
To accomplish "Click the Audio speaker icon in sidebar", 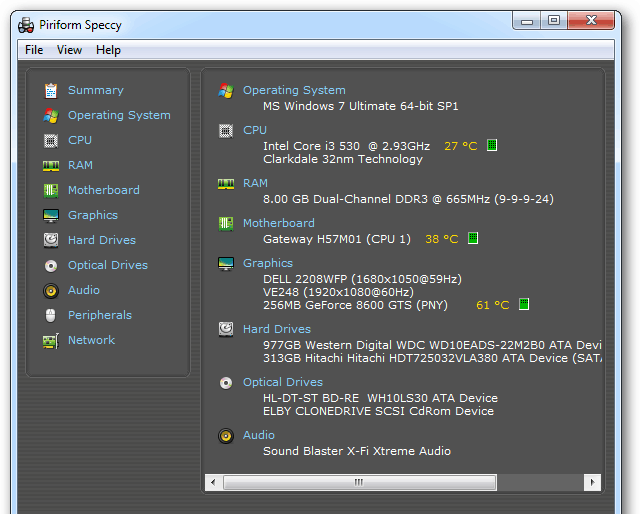I will pos(50,290).
